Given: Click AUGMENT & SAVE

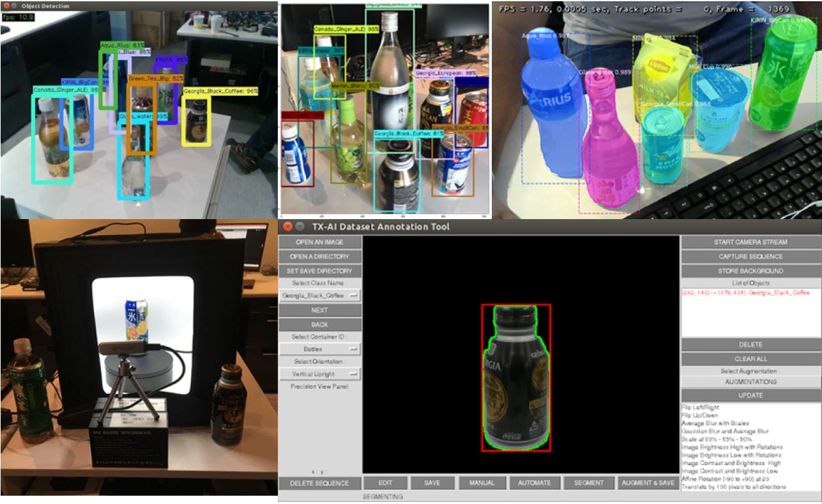Looking at the screenshot, I should pos(648,483).
